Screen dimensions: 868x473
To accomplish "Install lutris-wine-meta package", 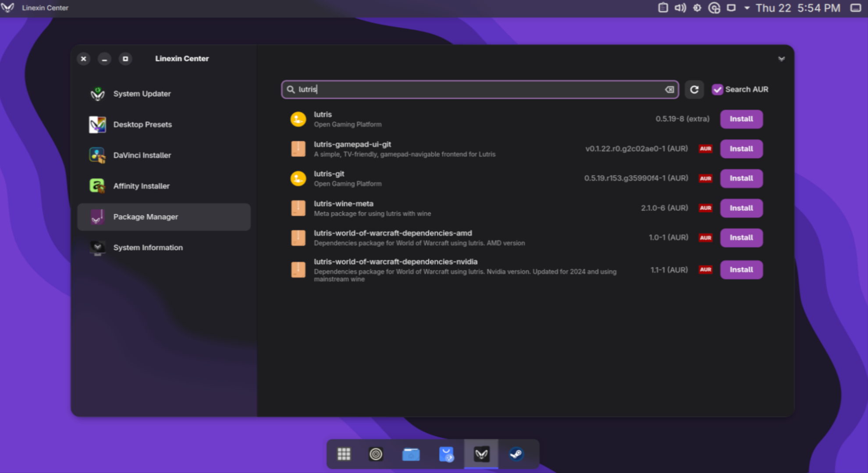I will 741,208.
